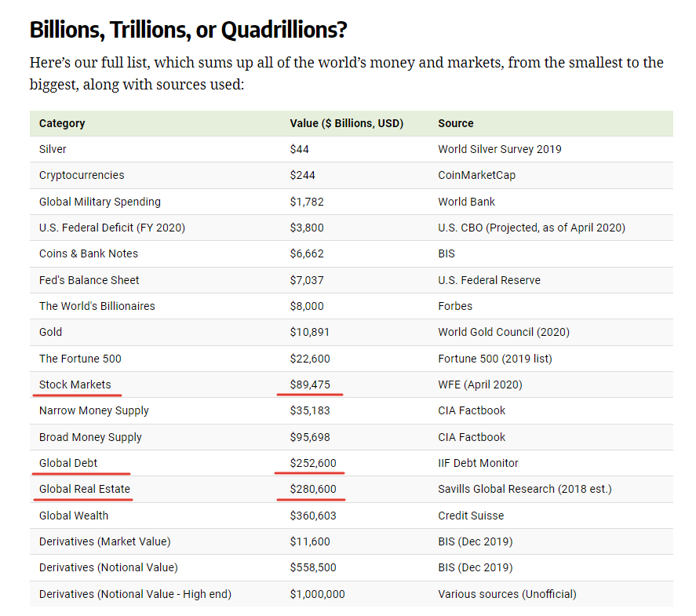Image resolution: width=696 pixels, height=616 pixels.
Task: Click CoinMarketCap source text
Action: tap(476, 175)
